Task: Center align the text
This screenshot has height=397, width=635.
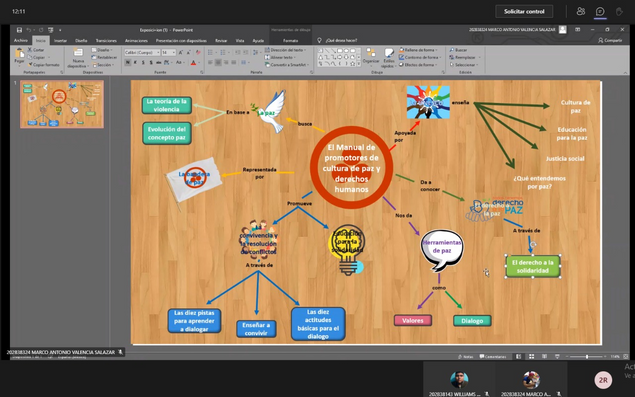Action: point(218,63)
